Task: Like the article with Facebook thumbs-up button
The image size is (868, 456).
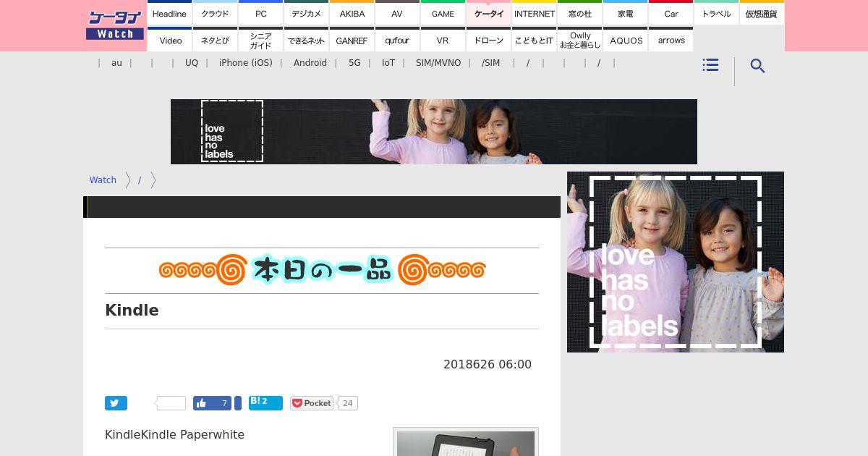Action: [x=212, y=403]
